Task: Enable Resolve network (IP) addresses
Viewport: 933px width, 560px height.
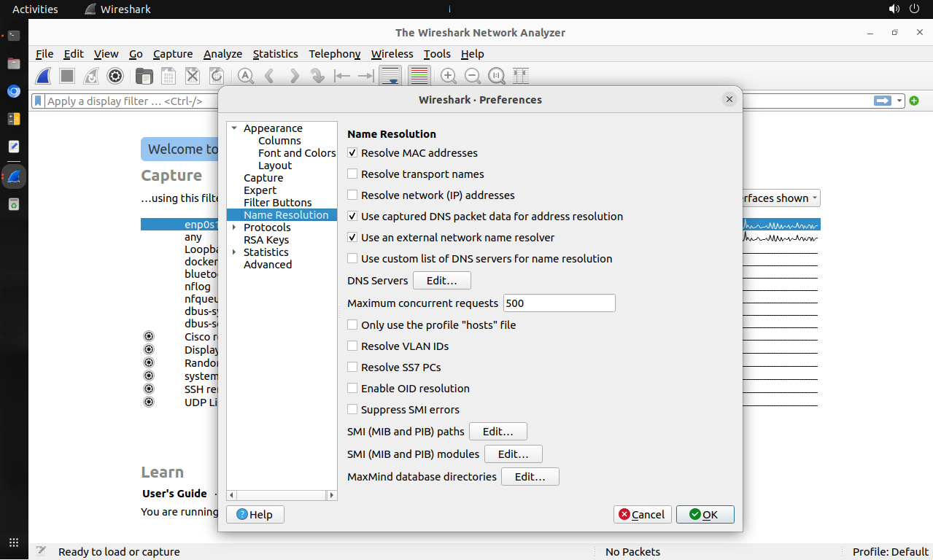Action: point(353,195)
